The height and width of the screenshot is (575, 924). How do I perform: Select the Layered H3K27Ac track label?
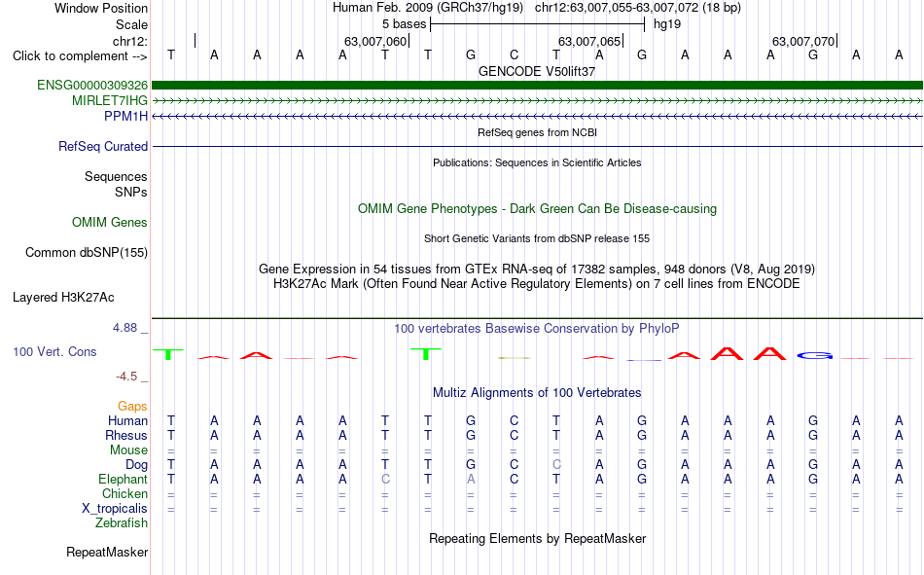[63, 298]
